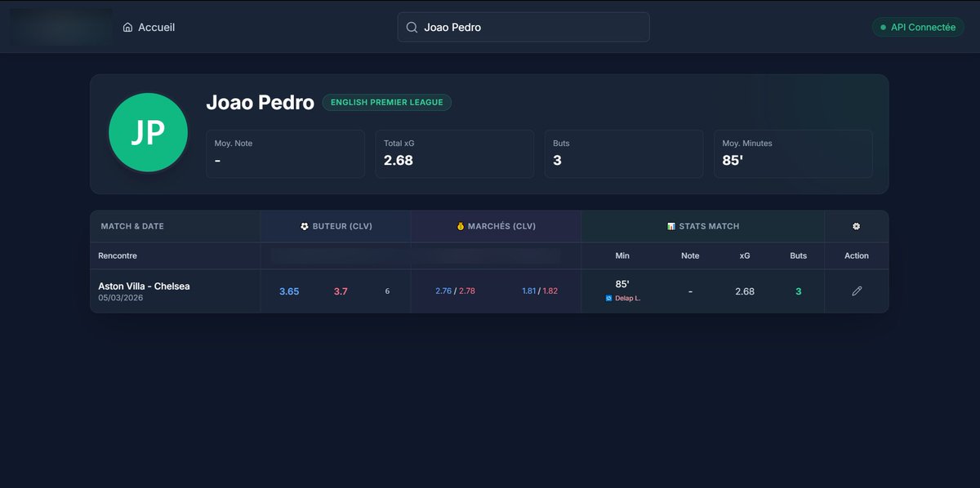Click the green API status dot
The width and height of the screenshot is (980, 488).
[x=883, y=27]
